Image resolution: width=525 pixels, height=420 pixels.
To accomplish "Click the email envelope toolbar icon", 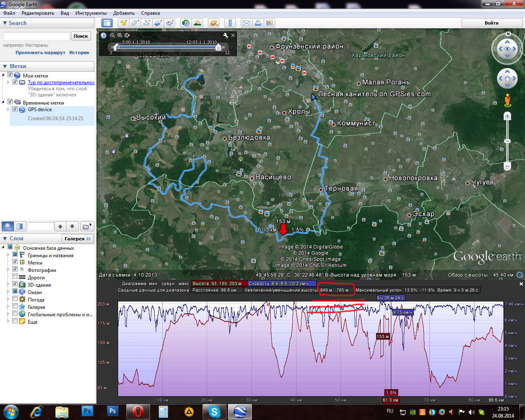I will [x=246, y=23].
